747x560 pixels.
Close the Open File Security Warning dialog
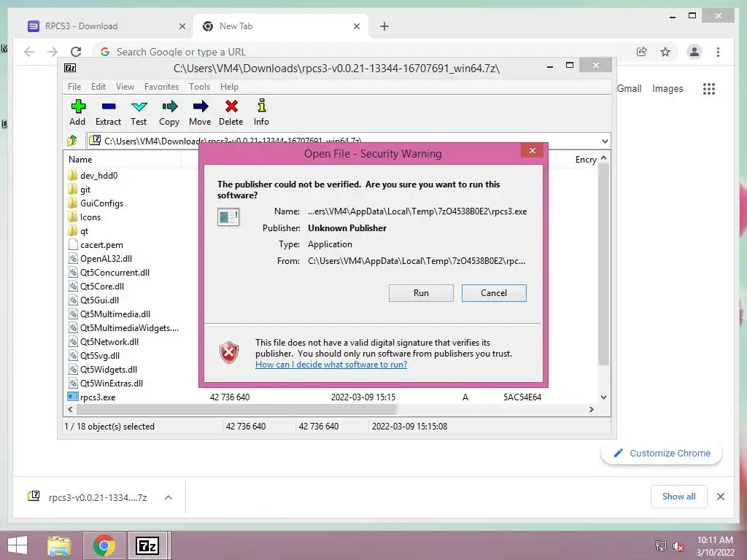tap(532, 151)
